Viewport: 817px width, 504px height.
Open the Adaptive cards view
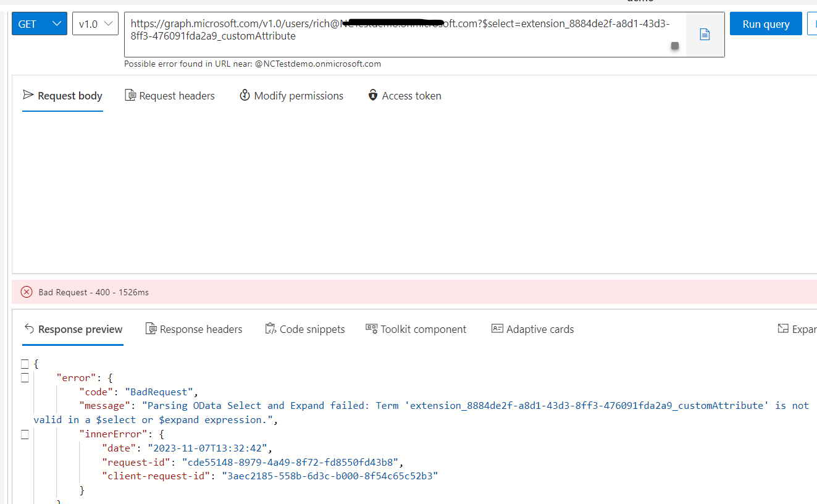click(532, 329)
